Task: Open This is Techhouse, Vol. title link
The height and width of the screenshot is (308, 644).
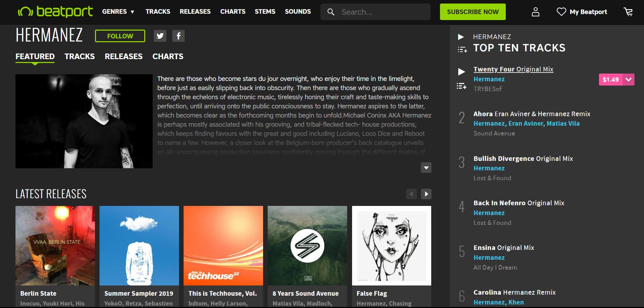Action: (223, 294)
